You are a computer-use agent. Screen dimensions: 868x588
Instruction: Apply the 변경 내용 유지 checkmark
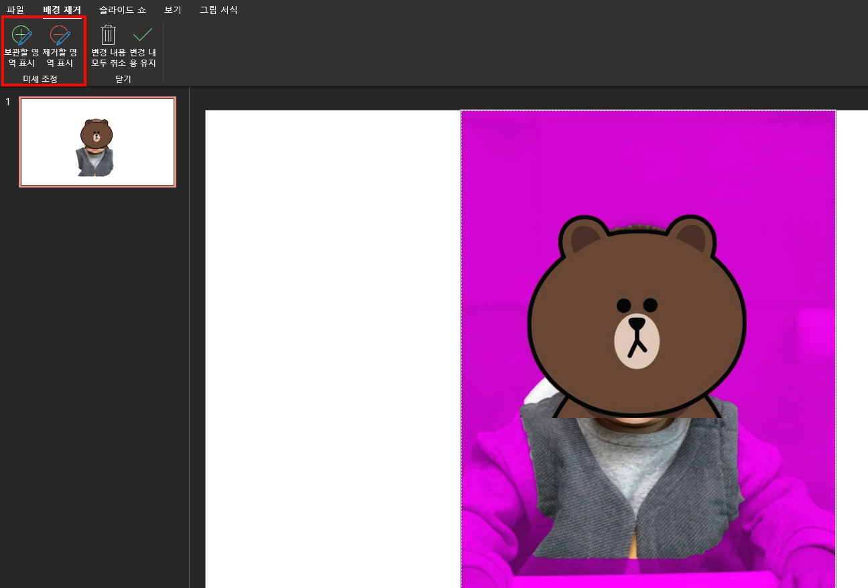pyautogui.click(x=143, y=46)
